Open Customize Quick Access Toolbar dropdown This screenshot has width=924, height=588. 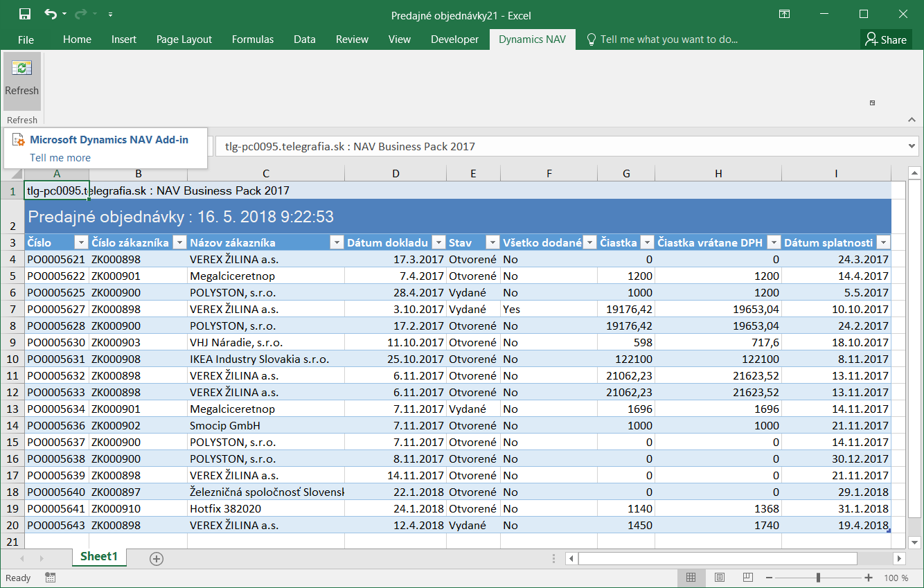[x=111, y=14]
